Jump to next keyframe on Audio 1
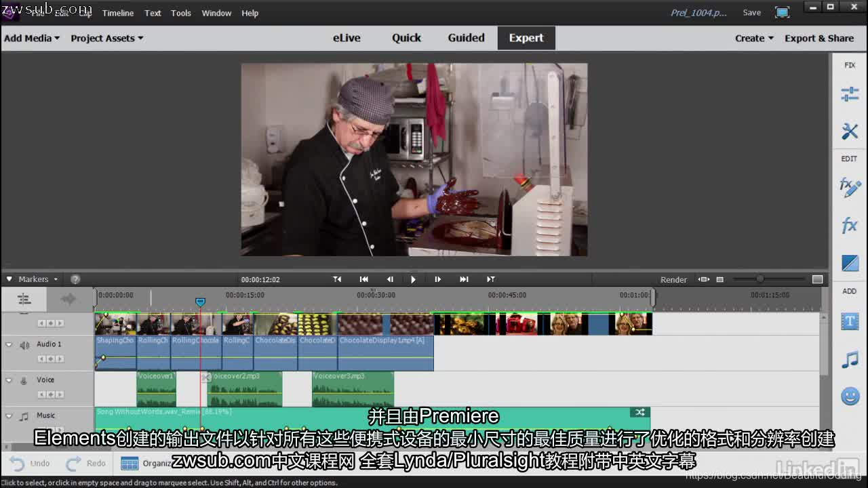Screen dimensions: 868x488 click(x=60, y=359)
